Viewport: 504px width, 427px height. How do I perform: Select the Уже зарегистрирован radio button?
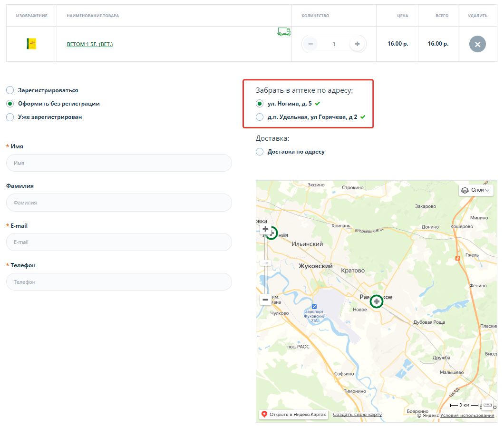pyautogui.click(x=10, y=117)
